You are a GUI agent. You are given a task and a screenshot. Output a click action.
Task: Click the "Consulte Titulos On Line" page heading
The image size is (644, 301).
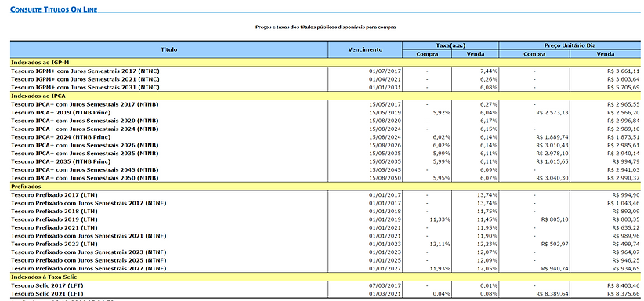pos(54,9)
